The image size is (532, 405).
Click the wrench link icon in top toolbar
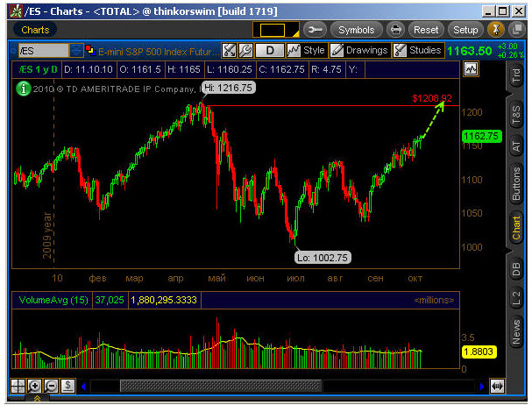point(315,30)
